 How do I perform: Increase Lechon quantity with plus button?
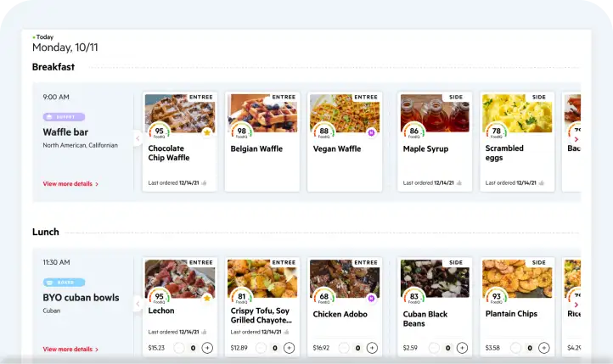click(x=207, y=348)
